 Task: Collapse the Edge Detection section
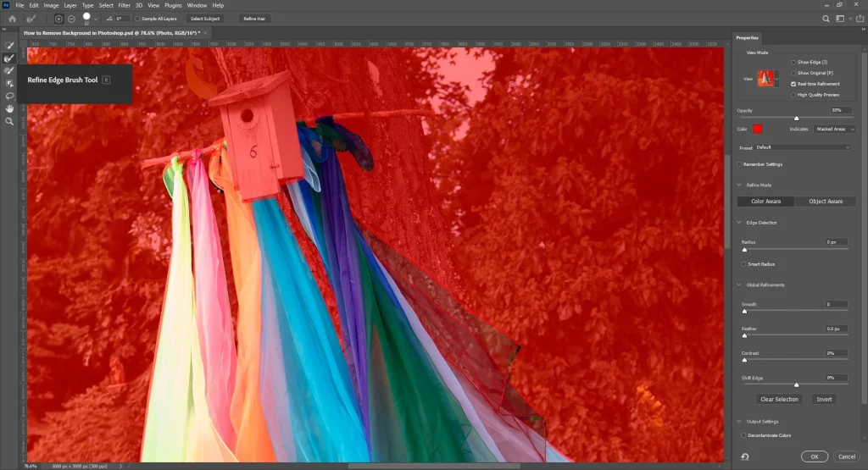[x=739, y=223]
